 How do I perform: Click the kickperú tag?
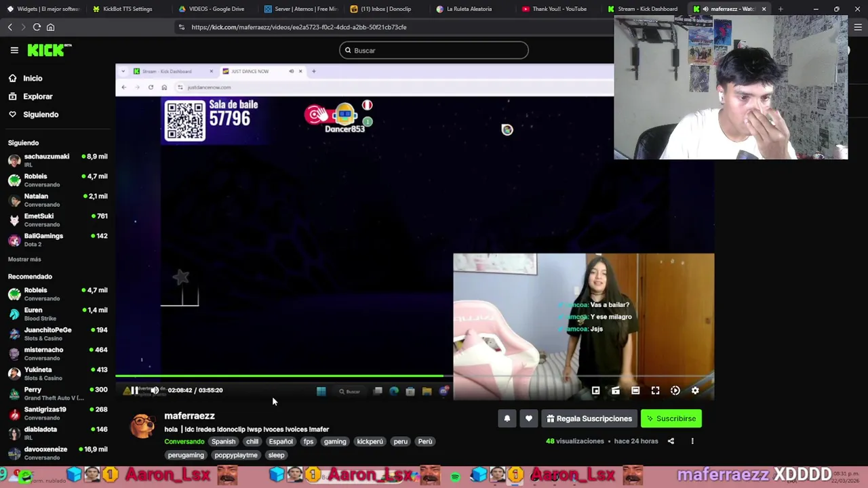(370, 441)
